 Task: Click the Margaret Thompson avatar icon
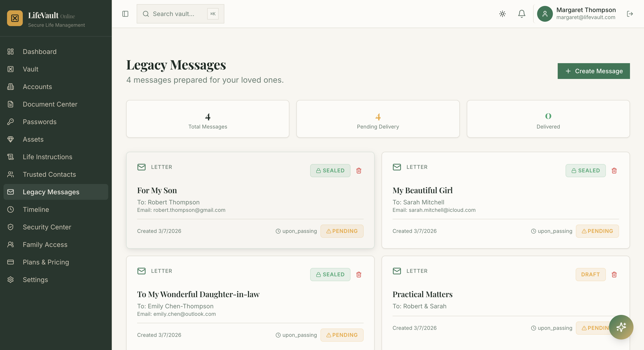[x=545, y=14]
